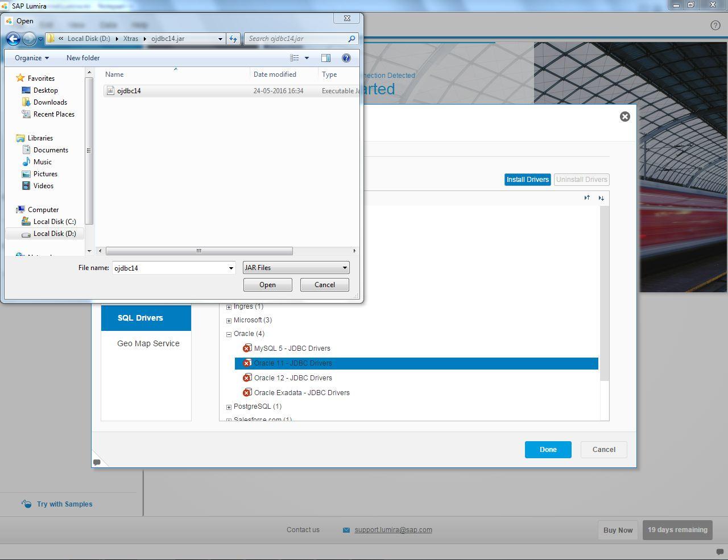Image resolution: width=728 pixels, height=560 pixels.
Task: Click New folder button
Action: (x=83, y=58)
